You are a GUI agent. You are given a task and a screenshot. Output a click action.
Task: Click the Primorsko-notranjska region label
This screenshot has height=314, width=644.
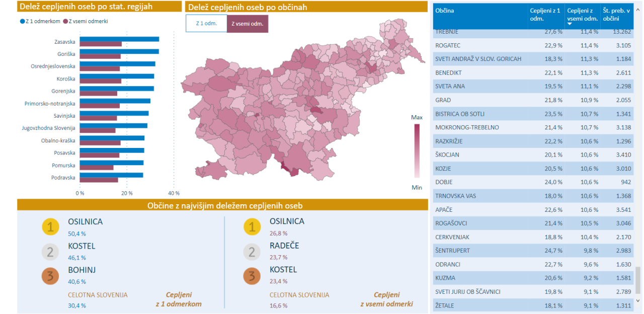click(50, 104)
